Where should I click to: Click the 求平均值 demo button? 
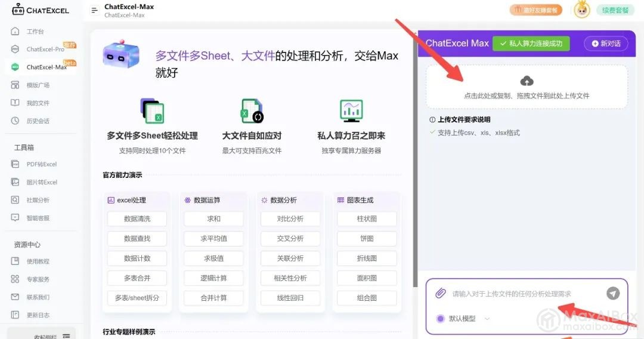213,239
